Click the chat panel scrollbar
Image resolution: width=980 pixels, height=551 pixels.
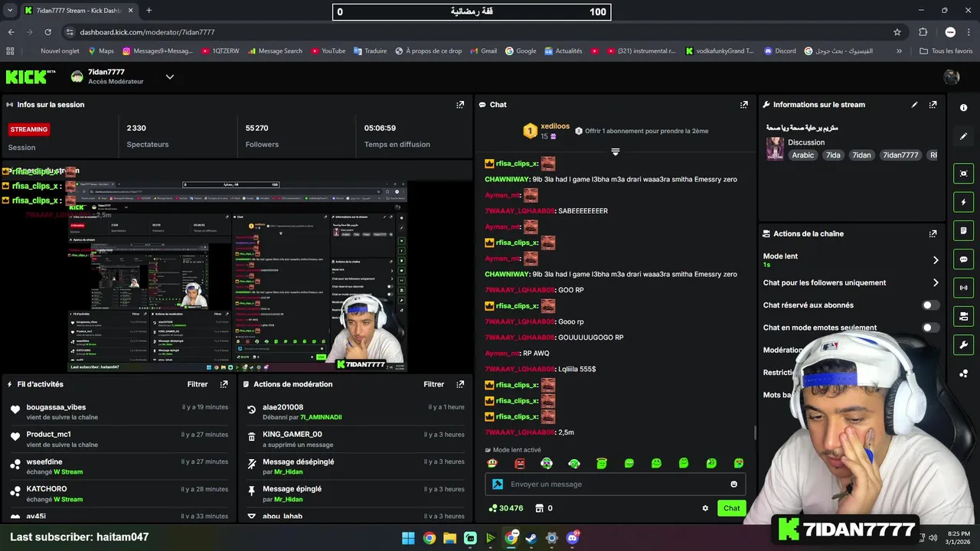[x=755, y=432]
